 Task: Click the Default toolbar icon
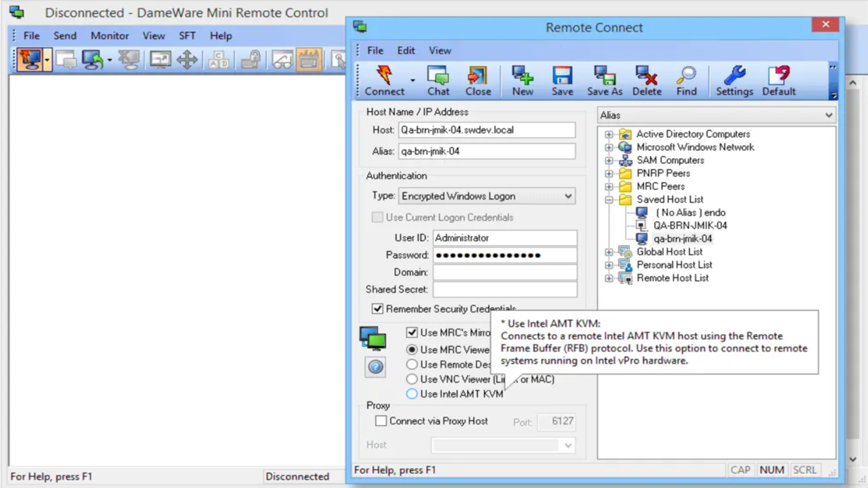(779, 80)
